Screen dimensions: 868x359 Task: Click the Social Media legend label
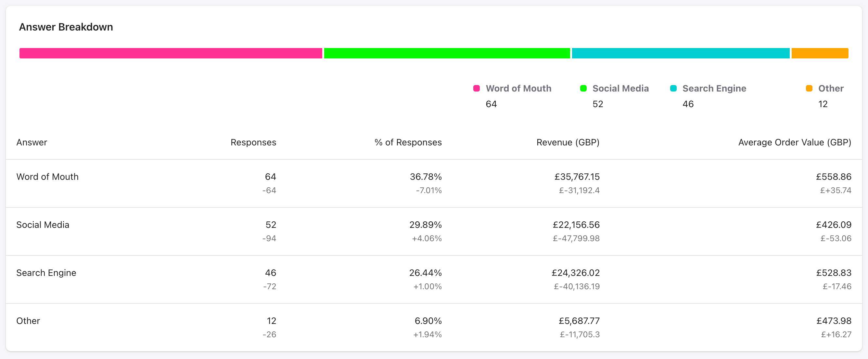point(620,88)
